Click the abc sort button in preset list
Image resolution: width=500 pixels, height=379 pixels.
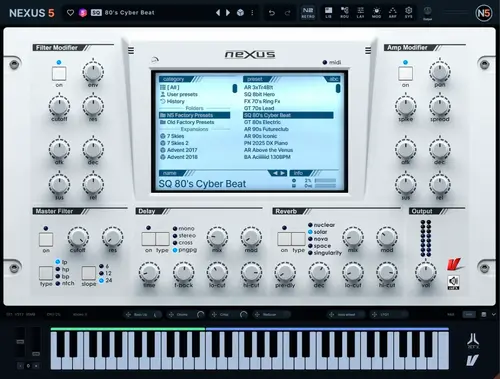(333, 79)
